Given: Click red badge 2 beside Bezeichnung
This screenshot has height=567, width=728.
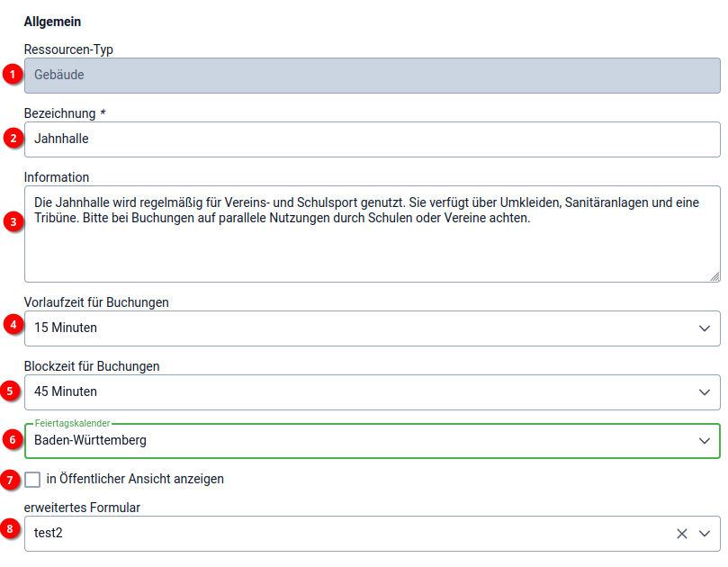Looking at the screenshot, I should 12,139.
